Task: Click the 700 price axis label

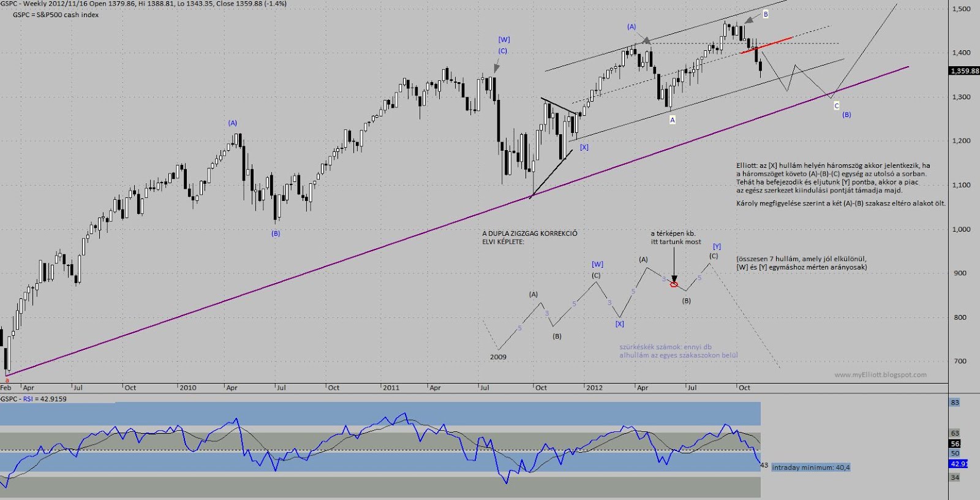Action: click(x=960, y=361)
